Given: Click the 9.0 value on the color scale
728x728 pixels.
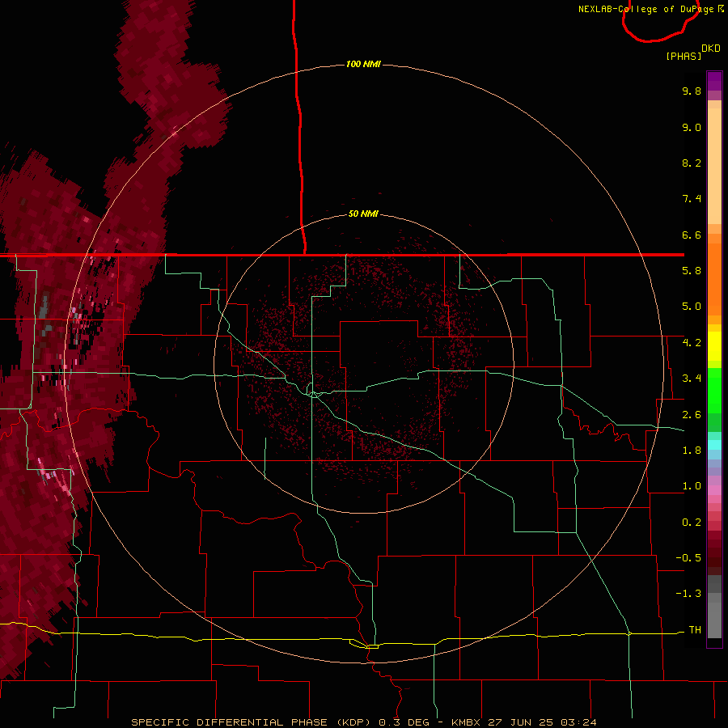Looking at the screenshot, I should click(692, 127).
